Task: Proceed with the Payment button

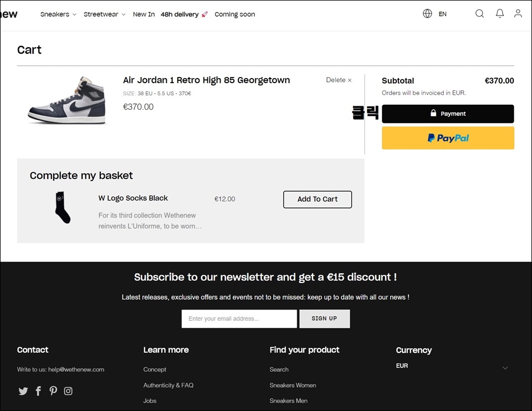Action: point(448,114)
